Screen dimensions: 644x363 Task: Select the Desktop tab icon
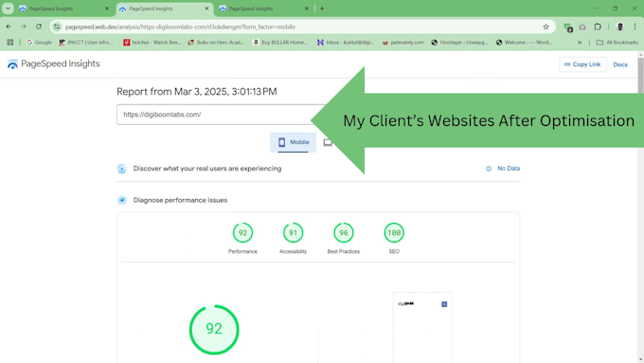point(328,143)
